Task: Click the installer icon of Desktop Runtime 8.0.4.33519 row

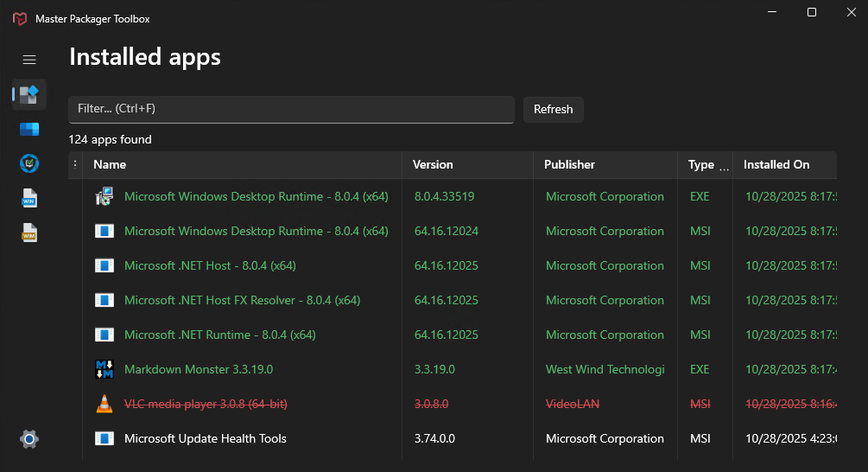Action: (x=104, y=197)
